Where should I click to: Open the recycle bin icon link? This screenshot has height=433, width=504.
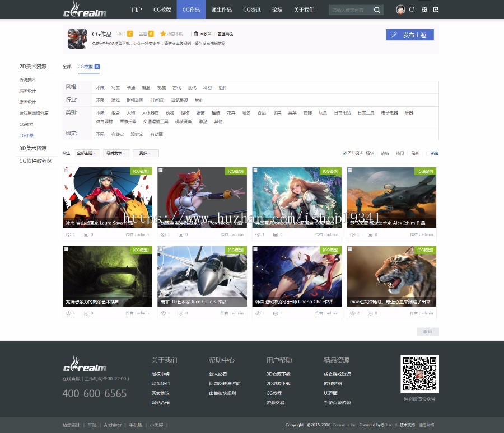(196, 34)
